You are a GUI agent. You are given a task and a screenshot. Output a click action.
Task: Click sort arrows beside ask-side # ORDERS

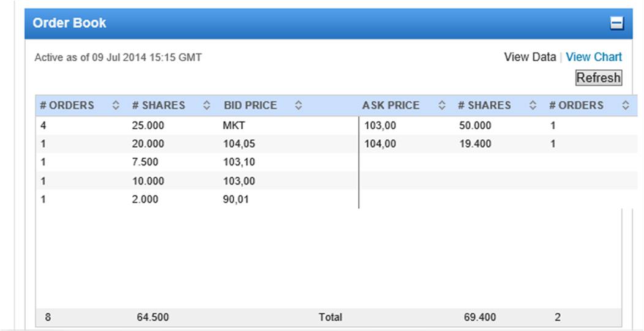point(625,105)
